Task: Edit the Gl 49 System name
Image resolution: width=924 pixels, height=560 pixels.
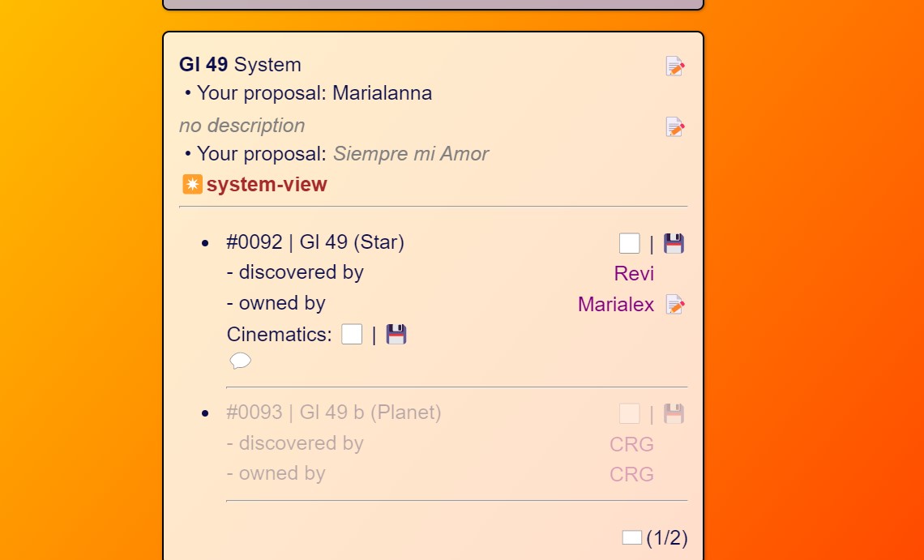Action: click(675, 66)
